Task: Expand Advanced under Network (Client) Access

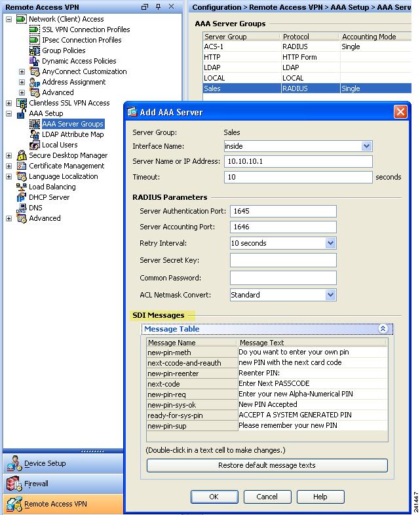Action: 22,93
